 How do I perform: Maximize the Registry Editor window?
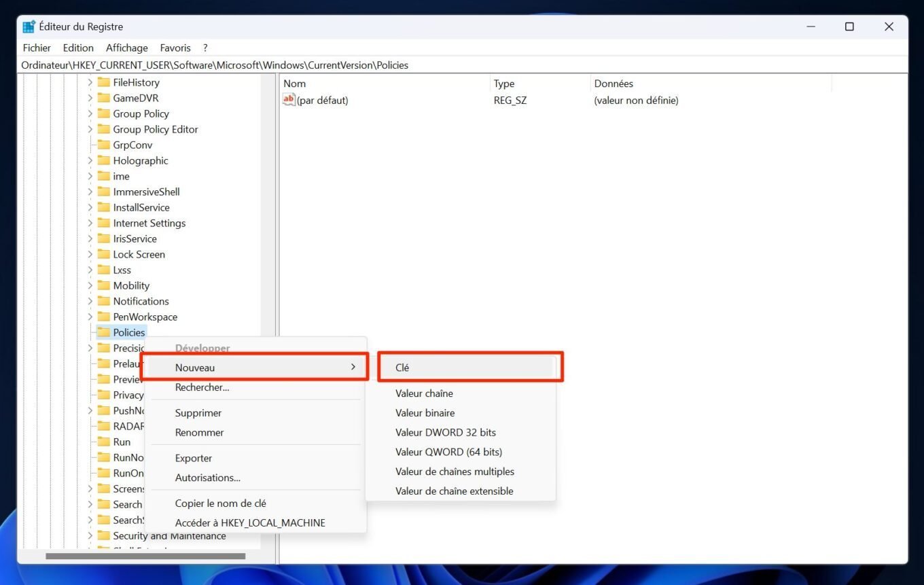point(849,26)
